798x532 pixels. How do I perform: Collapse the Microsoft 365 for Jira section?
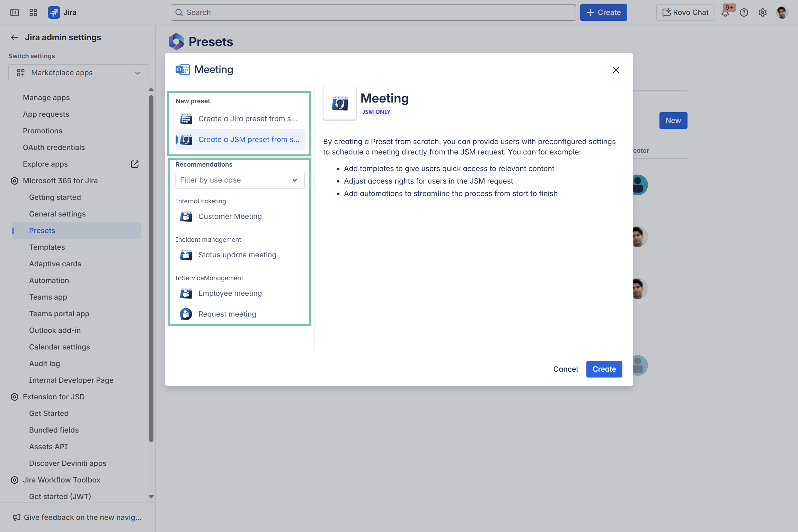[60, 181]
